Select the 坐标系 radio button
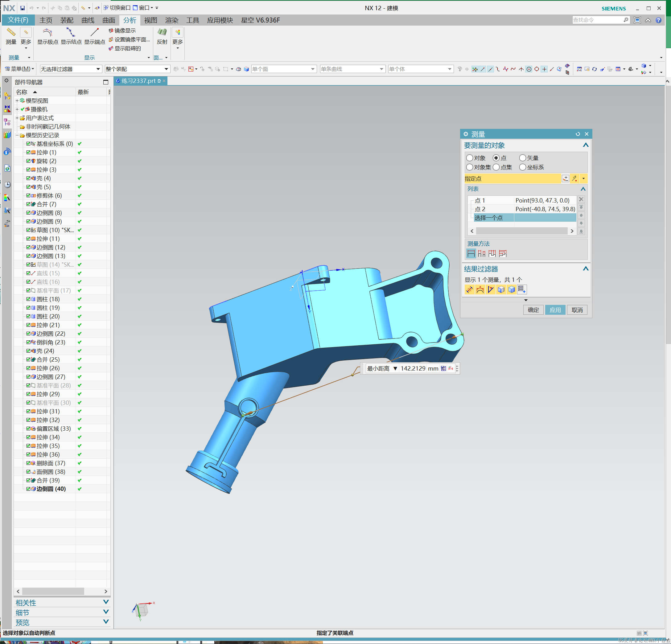Image resolution: width=671 pixels, height=644 pixels. tap(522, 167)
